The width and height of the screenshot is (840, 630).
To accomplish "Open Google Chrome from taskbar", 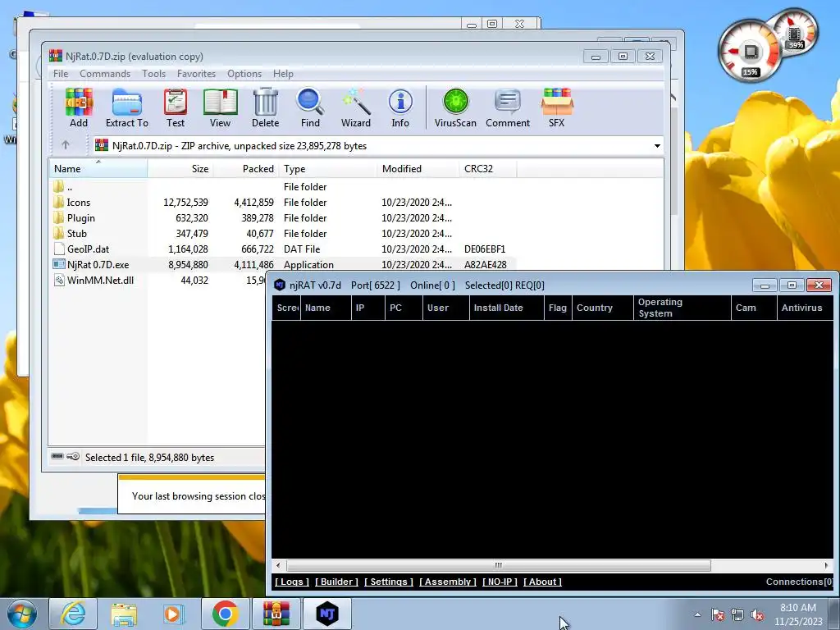I will tap(225, 614).
